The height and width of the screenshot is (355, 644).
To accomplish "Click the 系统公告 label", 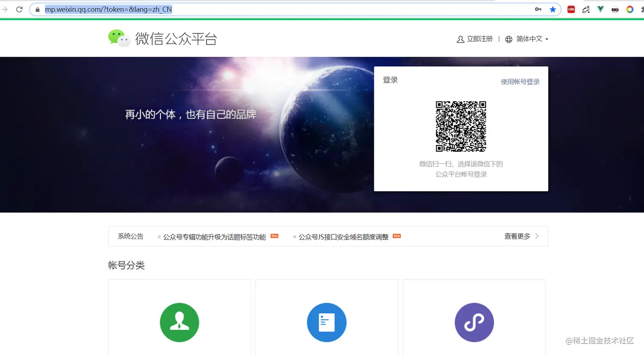I will pyautogui.click(x=130, y=236).
